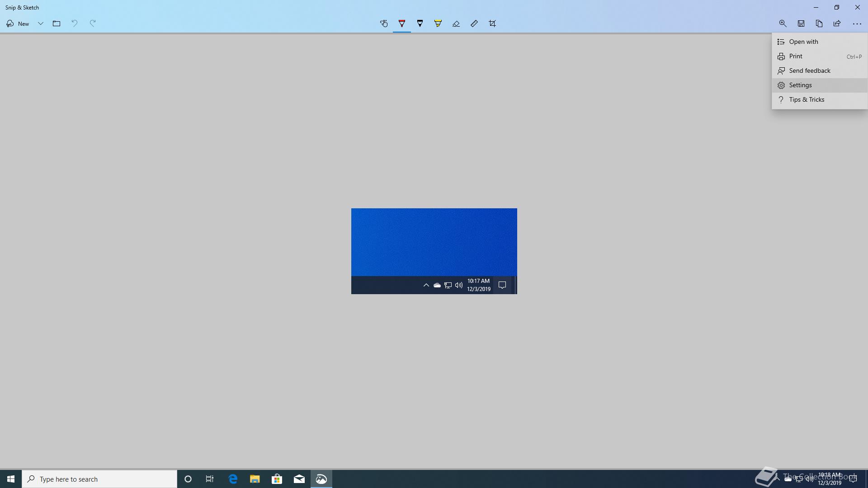Click the Type here to search box

pyautogui.click(x=99, y=479)
